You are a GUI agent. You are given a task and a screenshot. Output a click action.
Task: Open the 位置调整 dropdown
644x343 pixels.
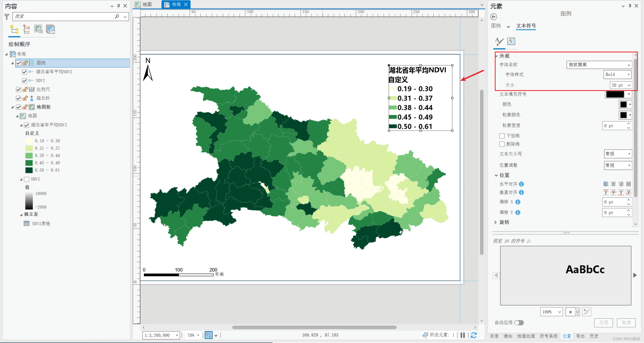pos(618,165)
